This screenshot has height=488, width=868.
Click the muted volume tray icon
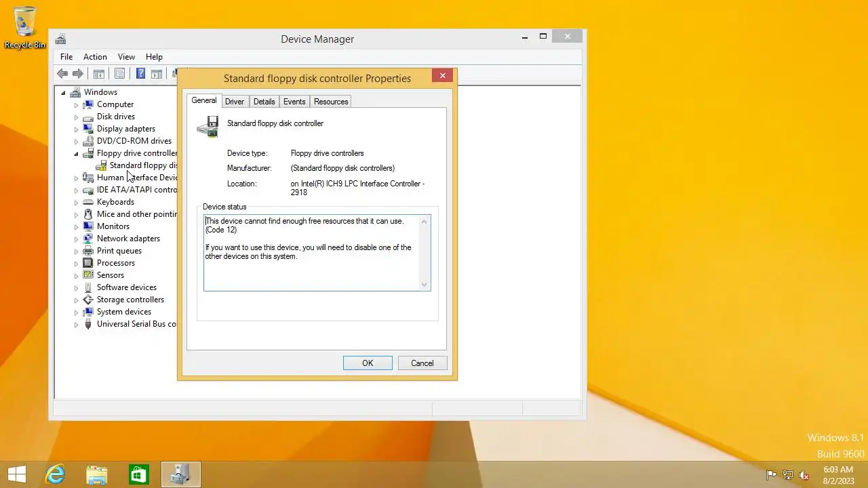(804, 475)
